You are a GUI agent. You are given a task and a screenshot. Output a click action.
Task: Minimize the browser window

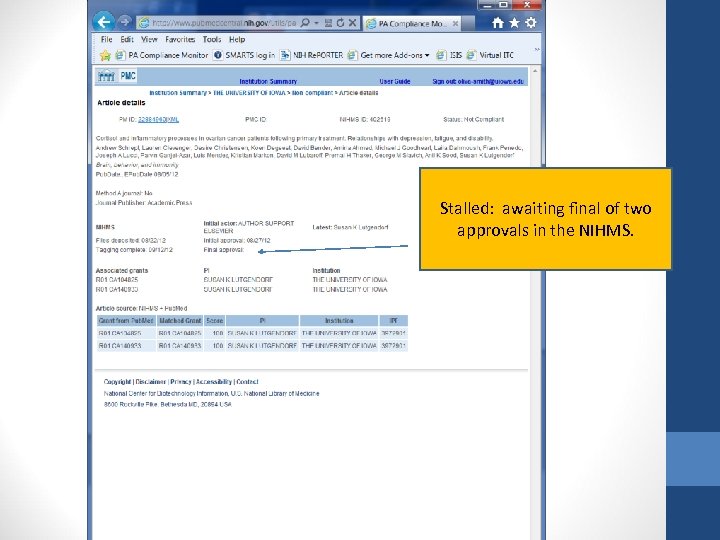pyautogui.click(x=487, y=5)
